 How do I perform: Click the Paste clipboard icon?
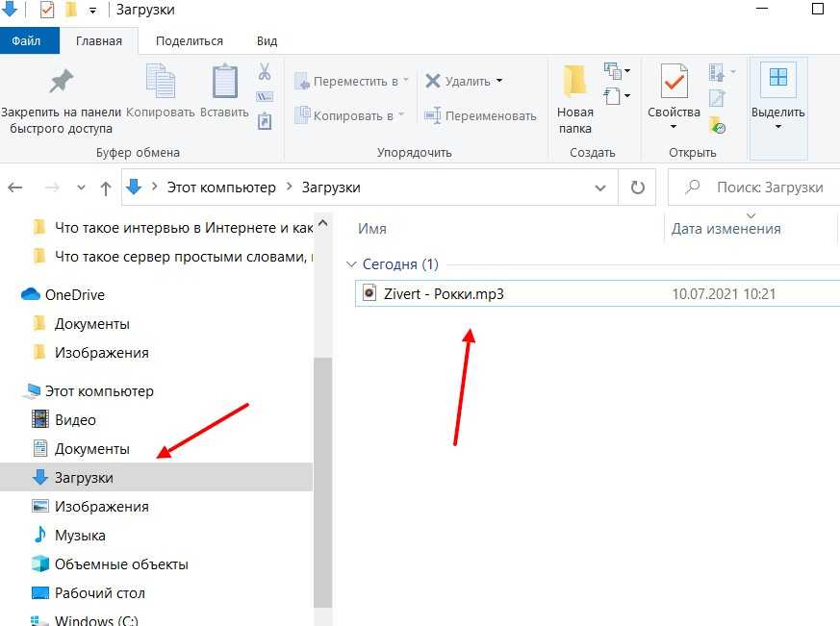click(x=224, y=81)
